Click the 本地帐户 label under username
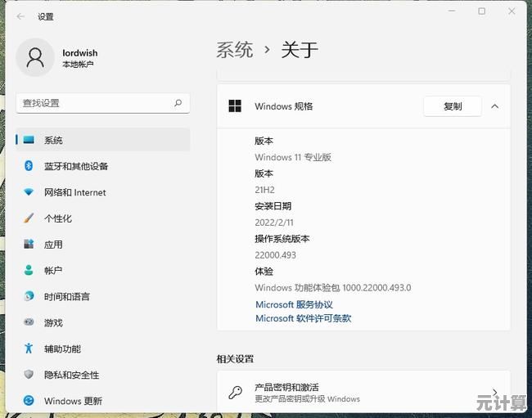This screenshot has width=532, height=418. [78, 64]
